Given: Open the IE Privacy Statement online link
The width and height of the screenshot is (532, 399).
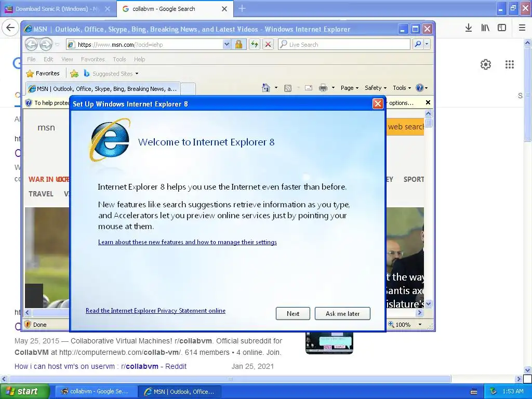Looking at the screenshot, I should pos(155,311).
